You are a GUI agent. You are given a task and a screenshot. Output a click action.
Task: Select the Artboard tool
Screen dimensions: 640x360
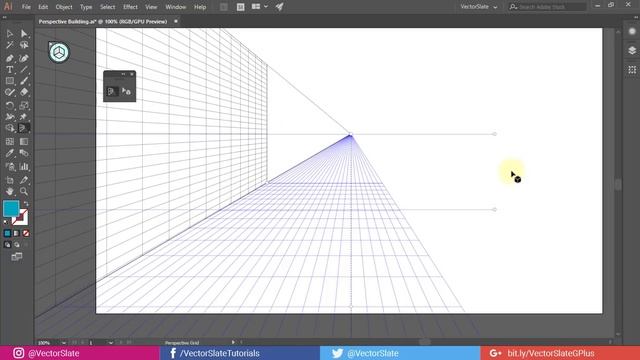tap(10, 180)
